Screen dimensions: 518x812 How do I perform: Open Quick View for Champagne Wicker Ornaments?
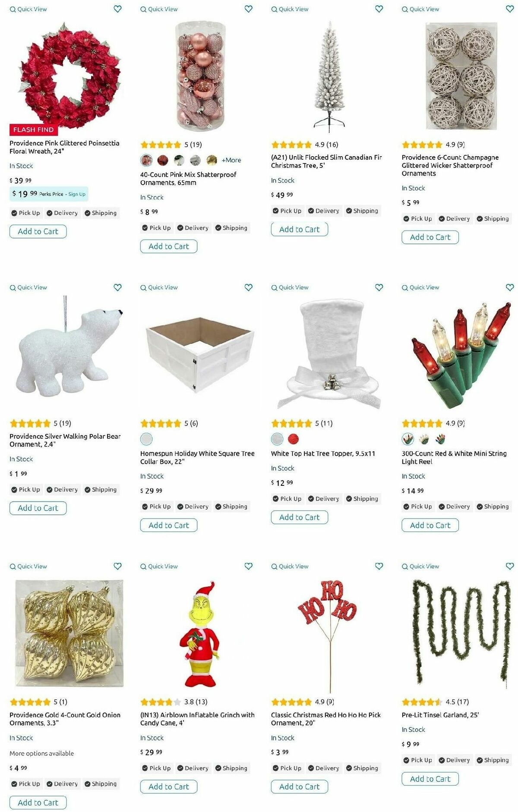tap(420, 9)
